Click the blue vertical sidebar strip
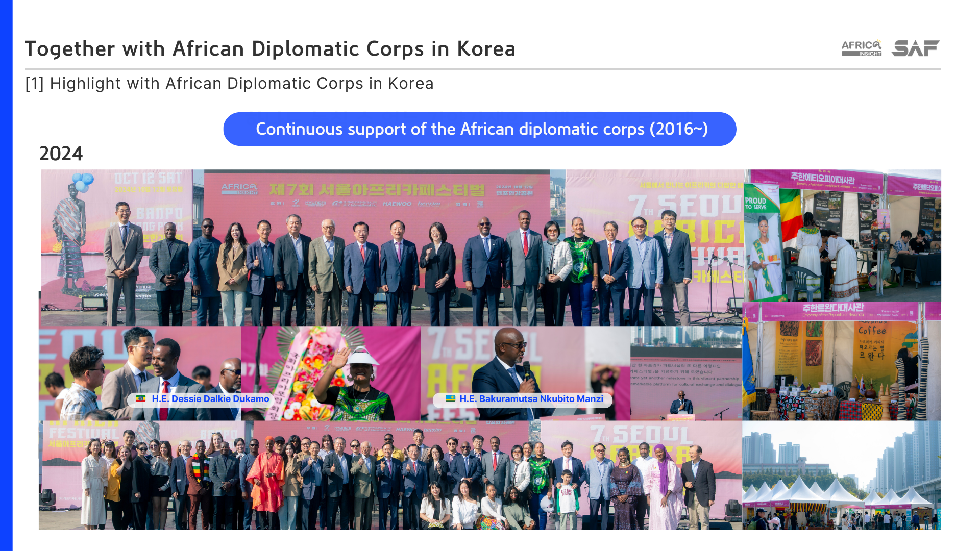Screen dimensions: 980x551 coord(6,275)
